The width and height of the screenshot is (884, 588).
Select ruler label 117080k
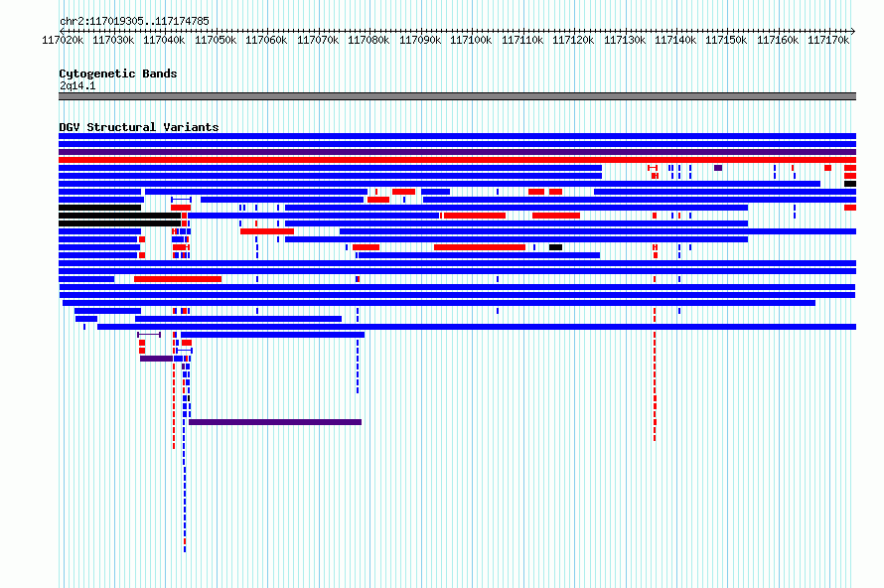(368, 40)
